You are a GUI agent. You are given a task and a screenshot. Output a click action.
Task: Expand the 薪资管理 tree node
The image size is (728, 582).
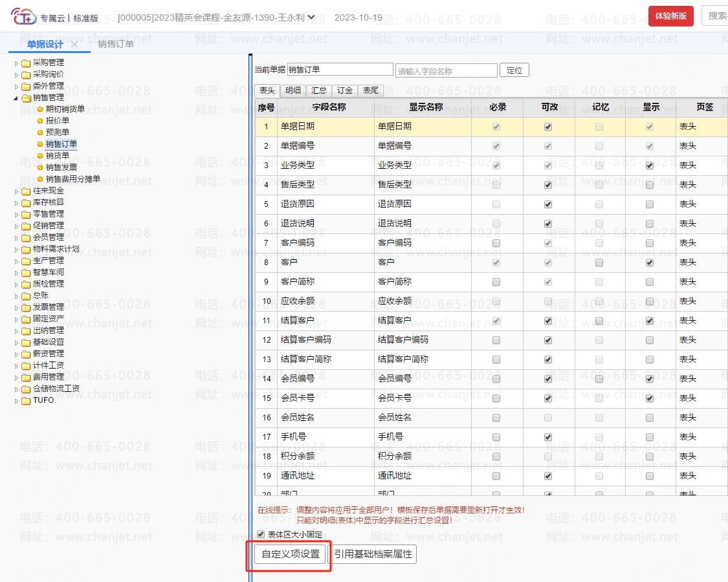coord(16,354)
